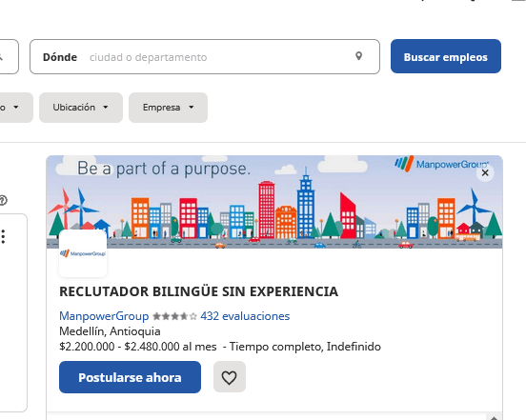Expand the Ubicación filter dropdown
526x420 pixels.
coord(81,108)
